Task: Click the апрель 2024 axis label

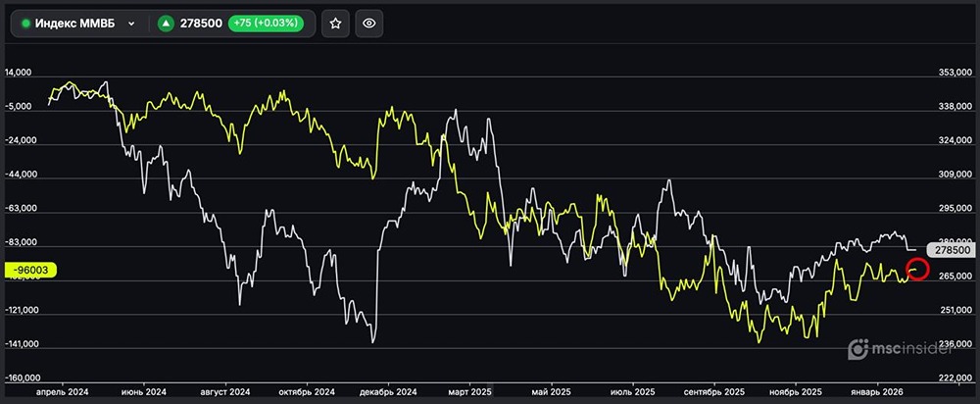Action: 61,391
